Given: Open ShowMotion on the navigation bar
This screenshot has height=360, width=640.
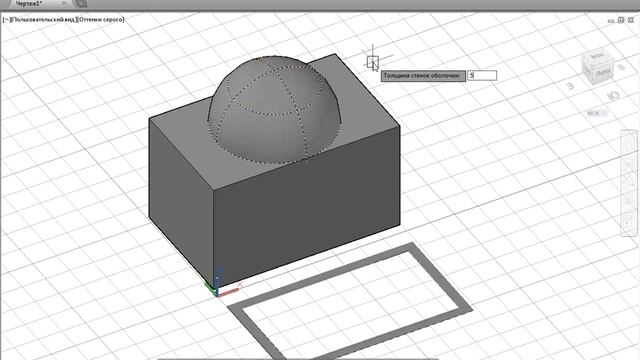Looking at the screenshot, I should point(629,222).
